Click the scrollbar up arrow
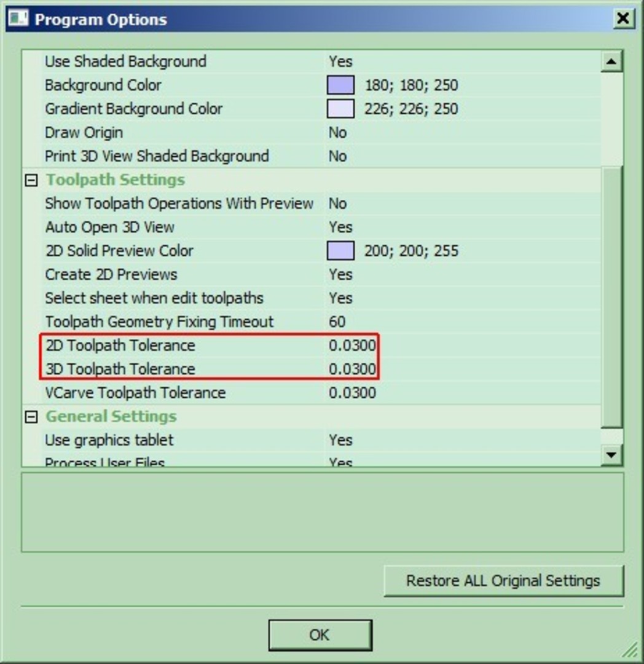Viewport: 644px width, 664px height. 611,61
